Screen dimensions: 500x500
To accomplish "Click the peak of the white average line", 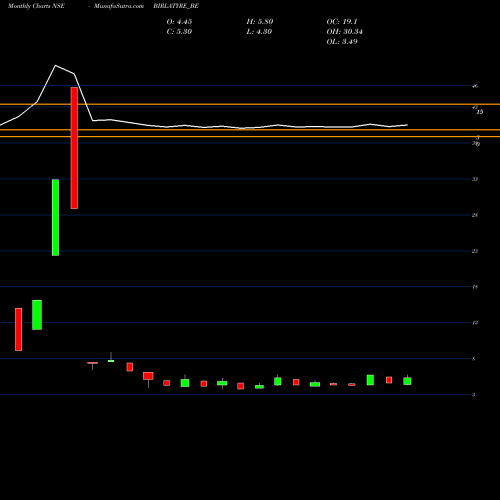I will click(55, 65).
